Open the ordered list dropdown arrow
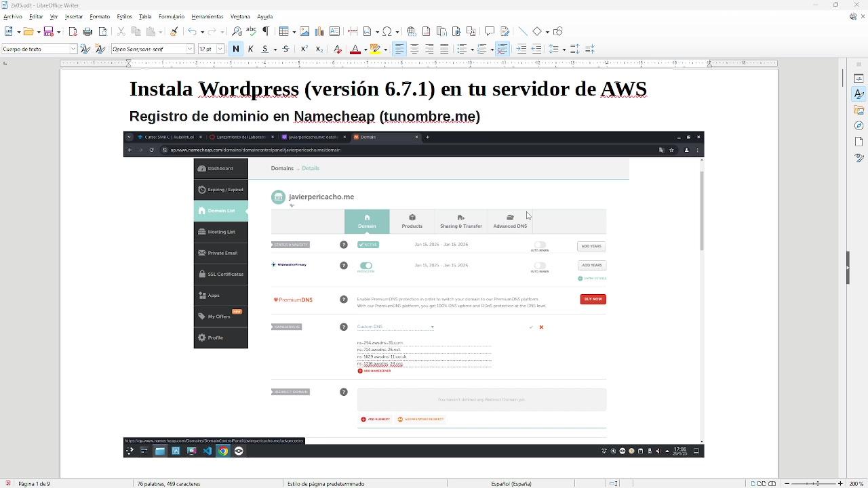Image resolution: width=868 pixels, height=488 pixels. 492,49
